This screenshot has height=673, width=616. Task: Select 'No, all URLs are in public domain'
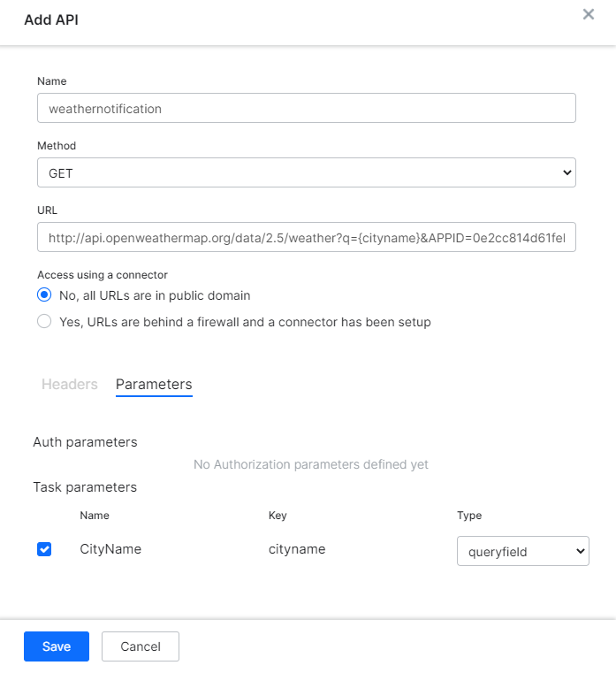[44, 295]
